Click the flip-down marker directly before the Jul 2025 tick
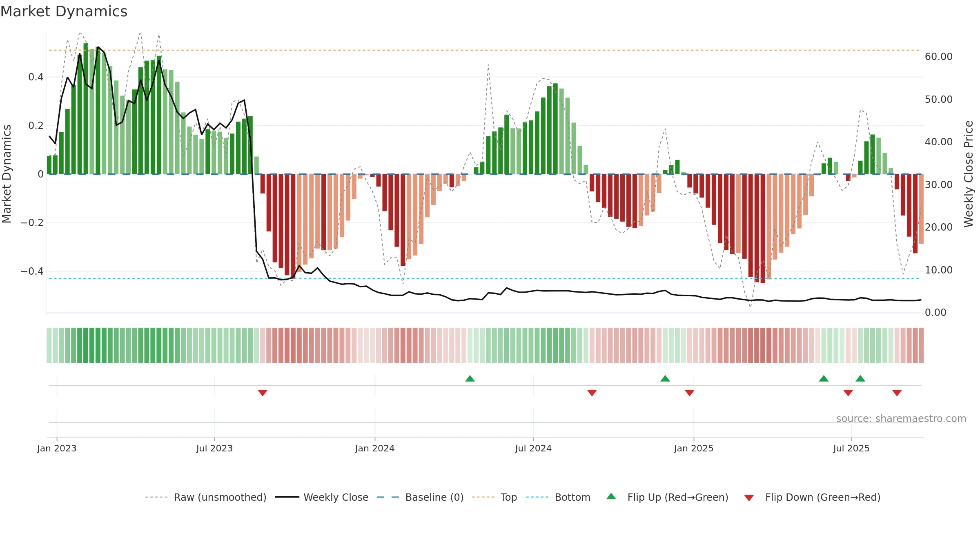 click(x=848, y=393)
